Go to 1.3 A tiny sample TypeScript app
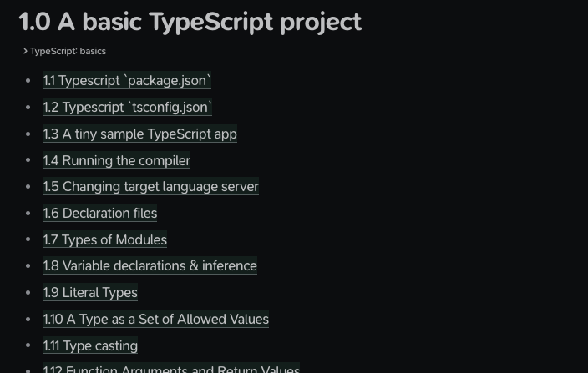The height and width of the screenshot is (373, 588). (x=140, y=134)
